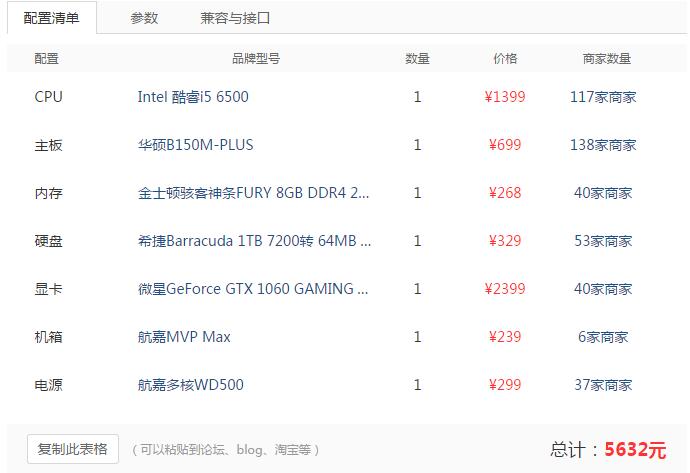Click the CPU row label

coord(48,97)
